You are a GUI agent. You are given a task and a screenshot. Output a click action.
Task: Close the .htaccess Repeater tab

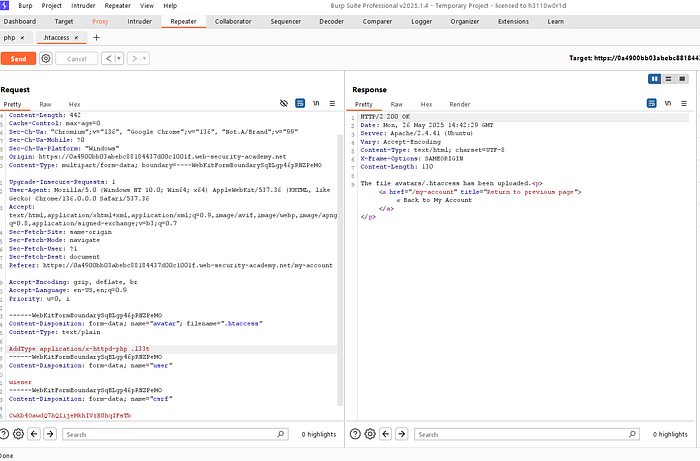pos(76,38)
